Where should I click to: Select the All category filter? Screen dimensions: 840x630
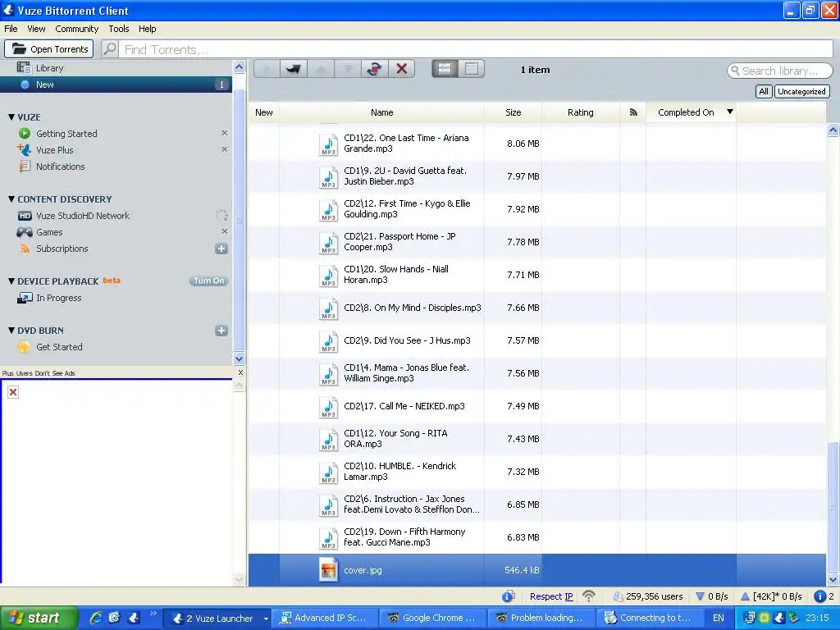[x=764, y=92]
